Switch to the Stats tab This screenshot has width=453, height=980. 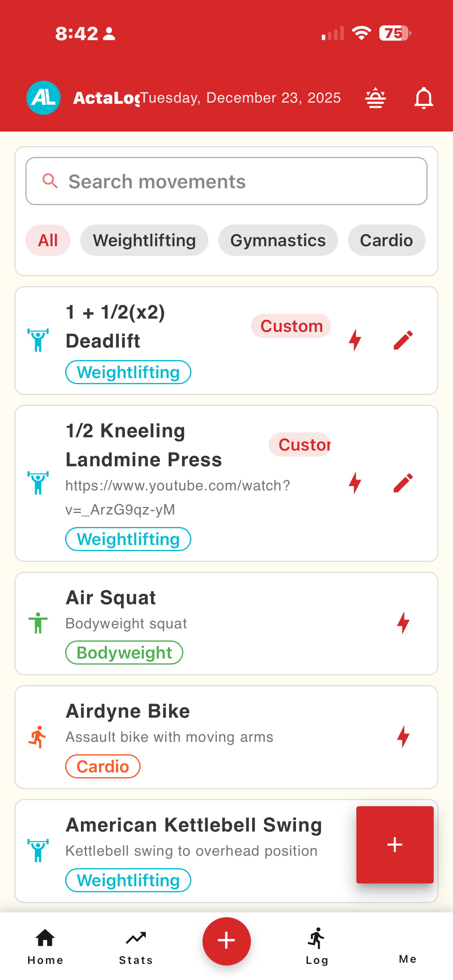coord(136,946)
